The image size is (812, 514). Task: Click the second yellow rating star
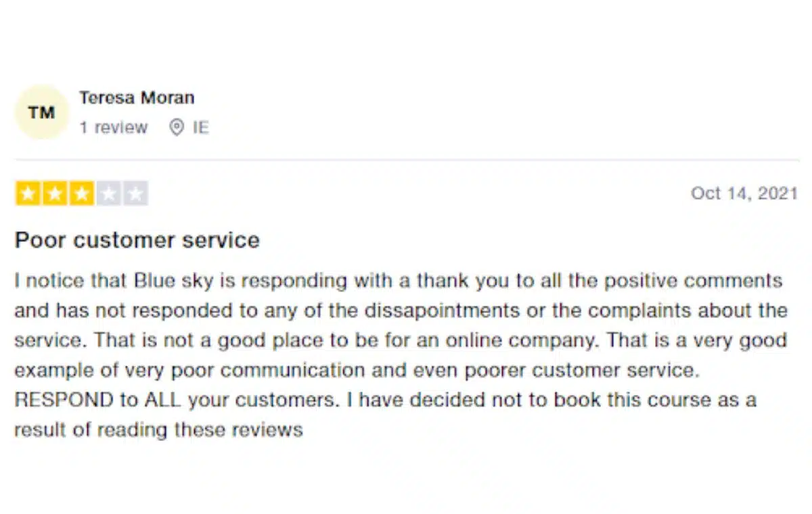55,194
